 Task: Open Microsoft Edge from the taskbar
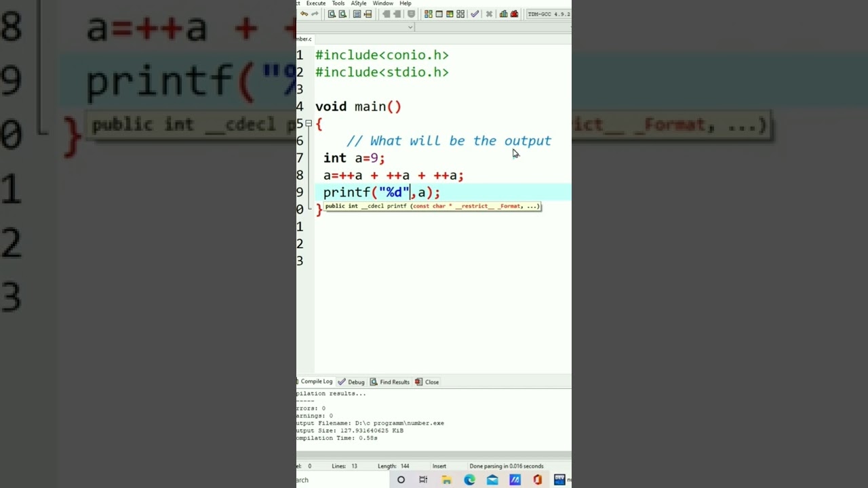(x=469, y=480)
